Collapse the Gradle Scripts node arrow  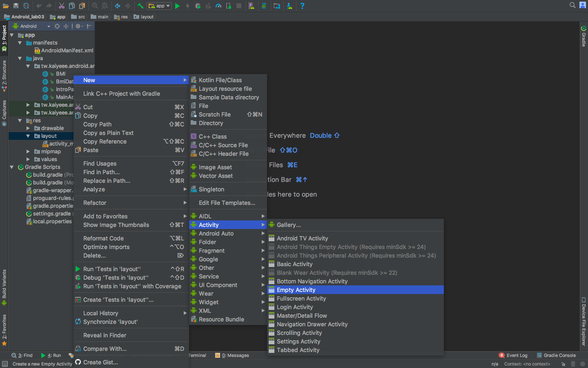click(x=12, y=167)
